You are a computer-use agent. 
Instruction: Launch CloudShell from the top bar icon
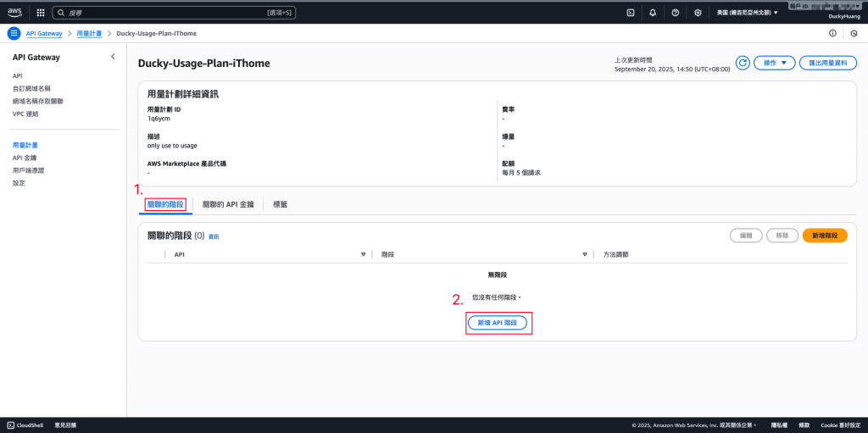click(630, 13)
